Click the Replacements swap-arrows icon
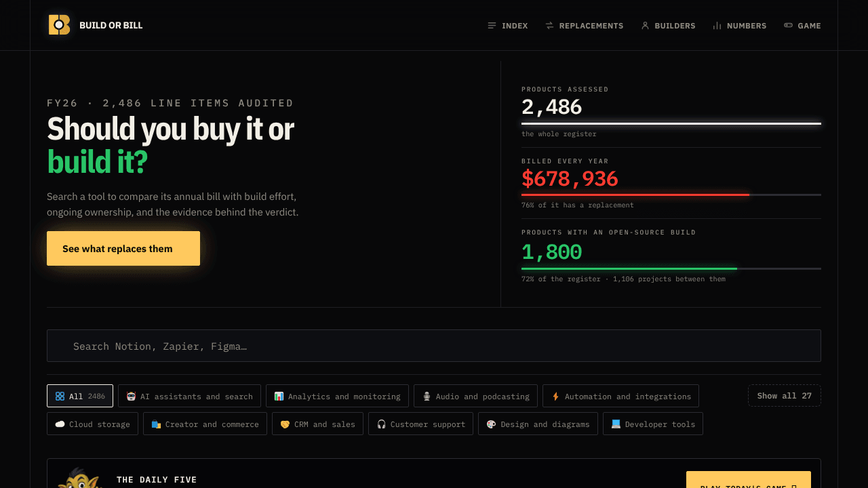This screenshot has height=488, width=868. (x=549, y=26)
